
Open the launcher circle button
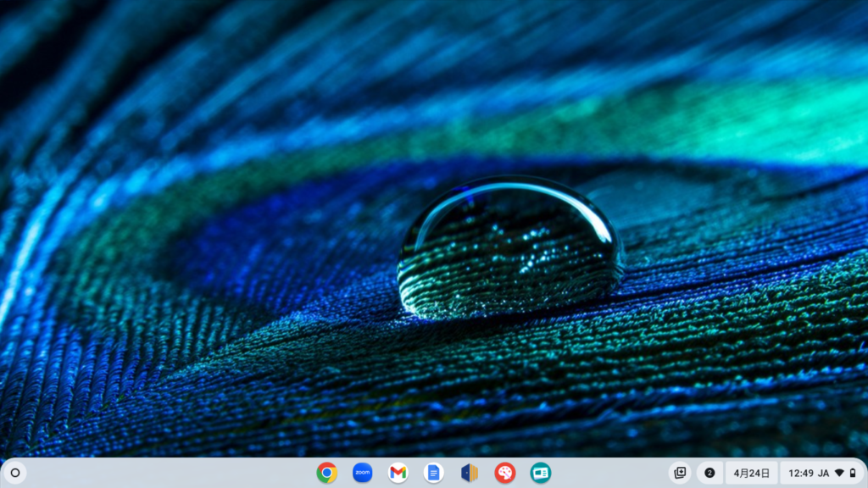click(x=15, y=473)
